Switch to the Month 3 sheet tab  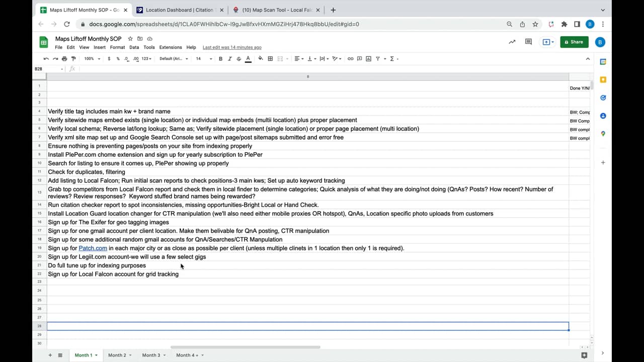pyautogui.click(x=153, y=355)
